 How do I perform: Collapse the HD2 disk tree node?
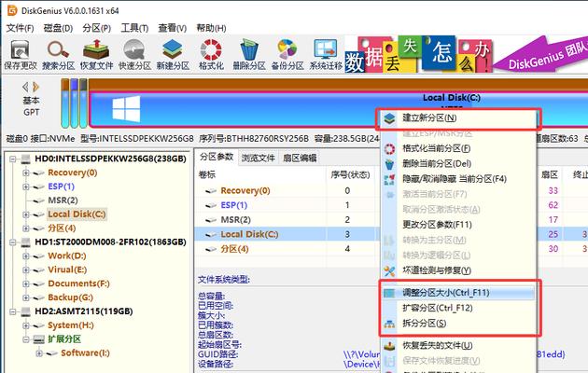tap(13, 311)
